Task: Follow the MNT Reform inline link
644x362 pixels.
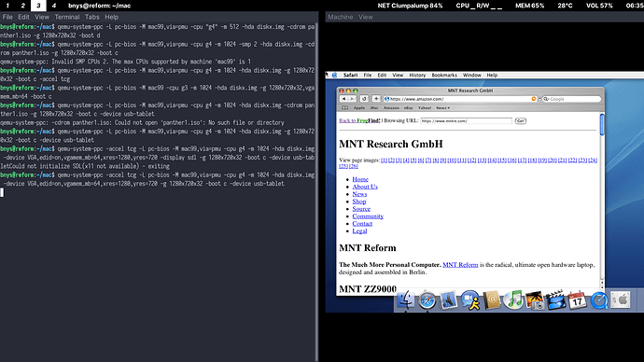Action: pyautogui.click(x=460, y=265)
